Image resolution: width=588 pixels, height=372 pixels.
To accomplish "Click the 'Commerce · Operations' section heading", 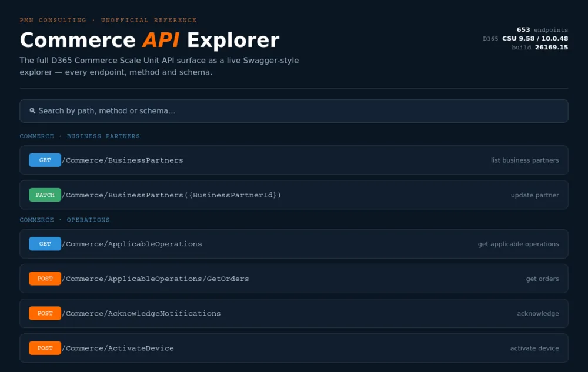I will [65, 220].
